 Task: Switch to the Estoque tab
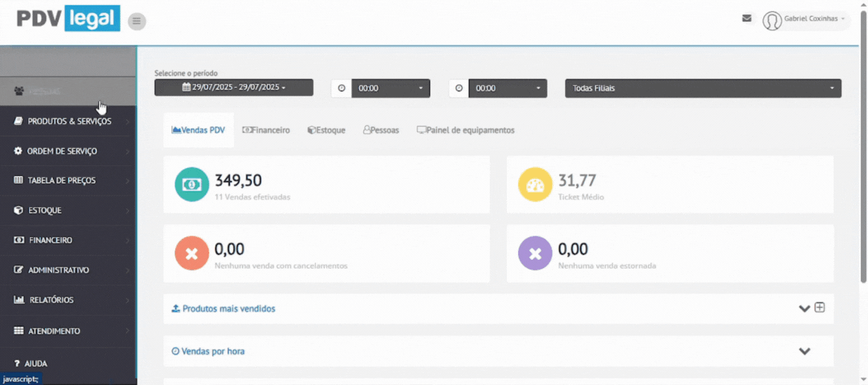point(326,130)
